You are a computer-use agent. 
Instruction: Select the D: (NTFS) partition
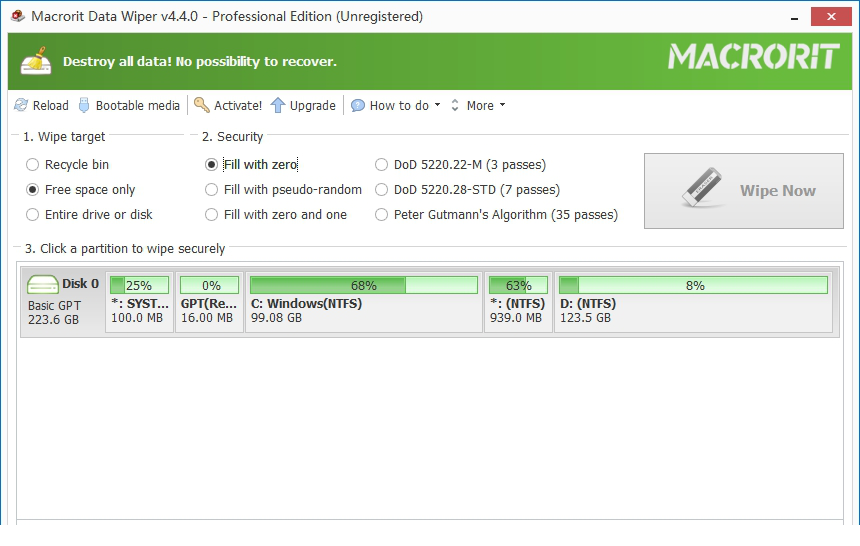click(x=693, y=302)
